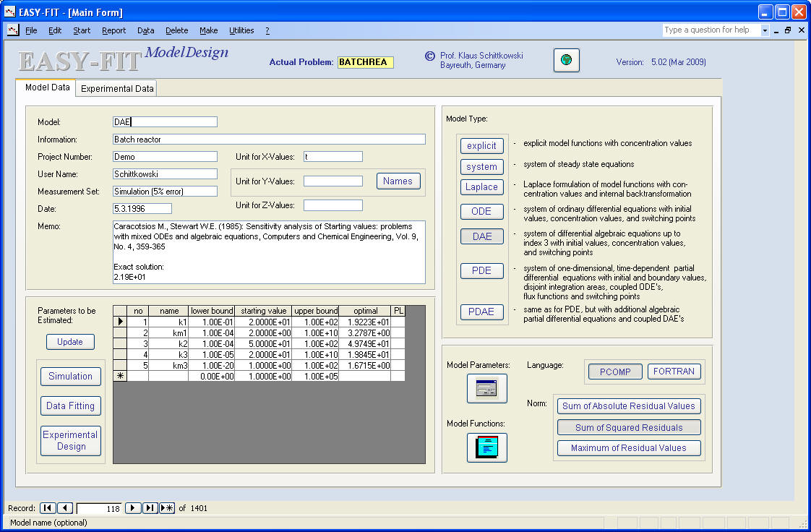
Task: Create new record navigation button
Action: 167,508
